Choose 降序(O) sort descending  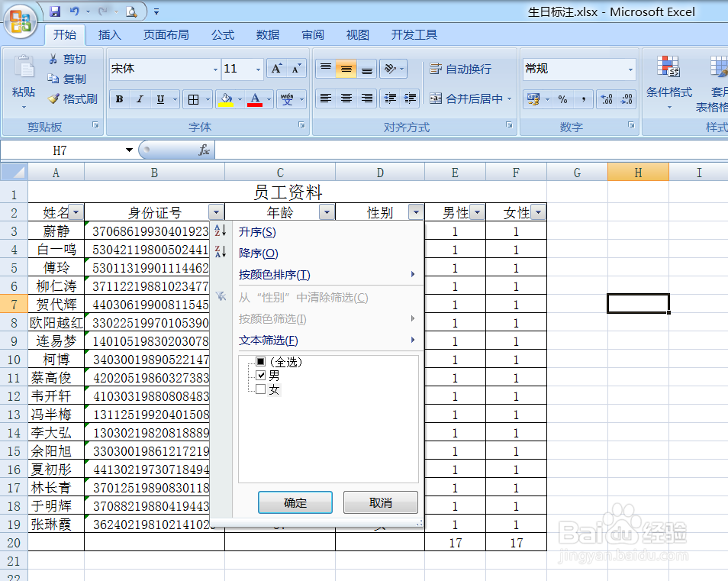[317, 253]
